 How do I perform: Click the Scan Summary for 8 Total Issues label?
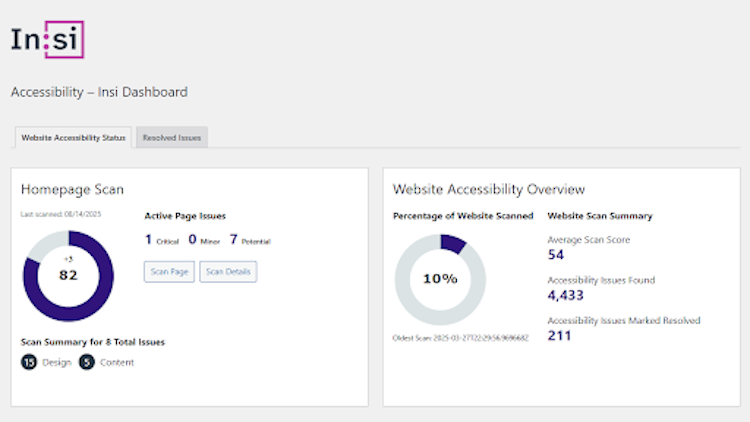(93, 342)
